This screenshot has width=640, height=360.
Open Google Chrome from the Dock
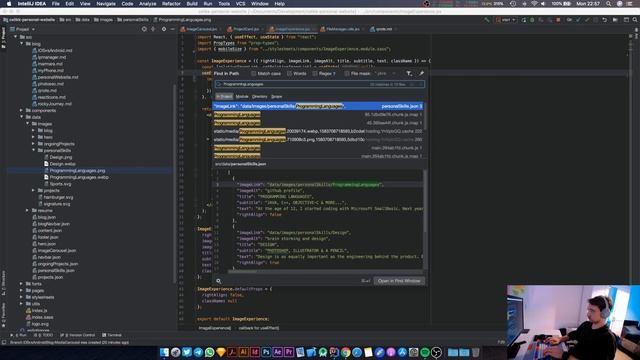pos(345,352)
